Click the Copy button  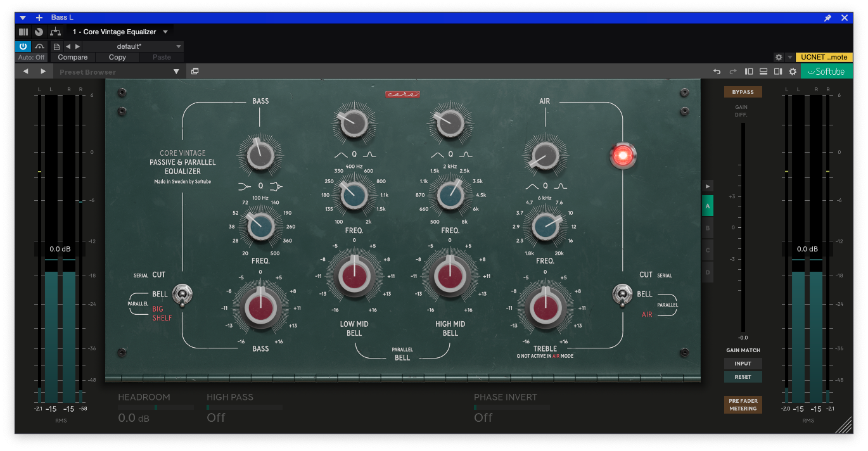[x=117, y=57]
